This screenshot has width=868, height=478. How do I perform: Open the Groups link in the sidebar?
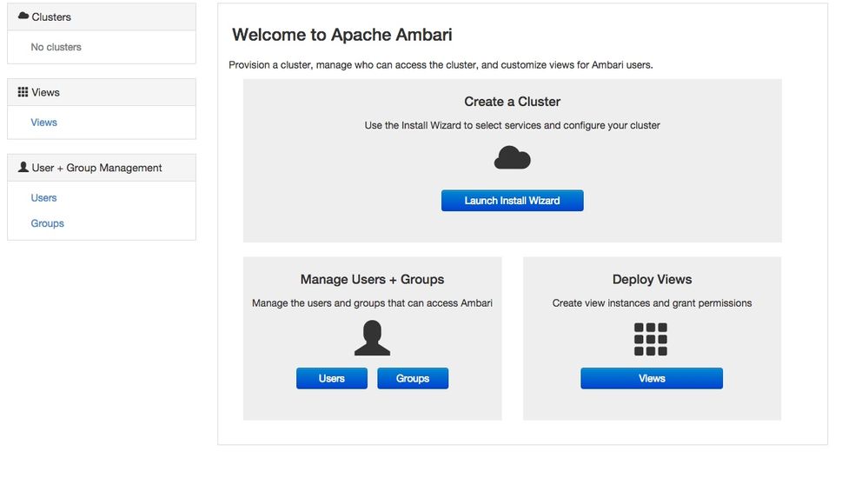point(47,223)
